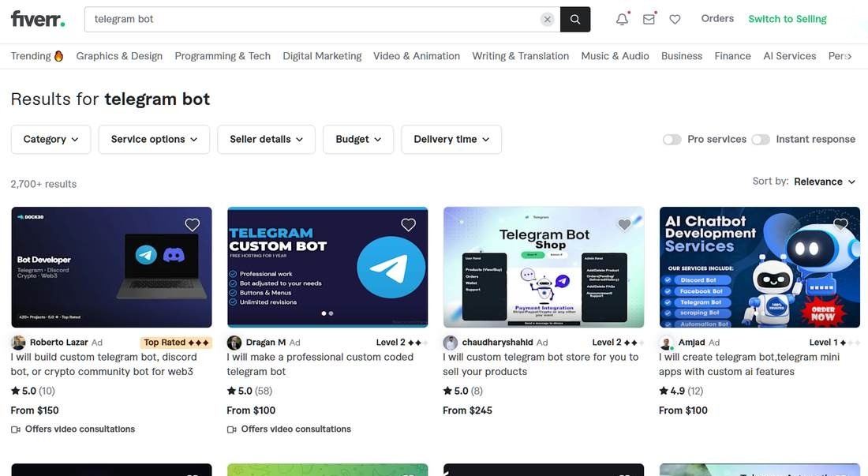Viewport: 868px width, 476px height.
Task: Expand the Budget filter
Action: click(358, 140)
